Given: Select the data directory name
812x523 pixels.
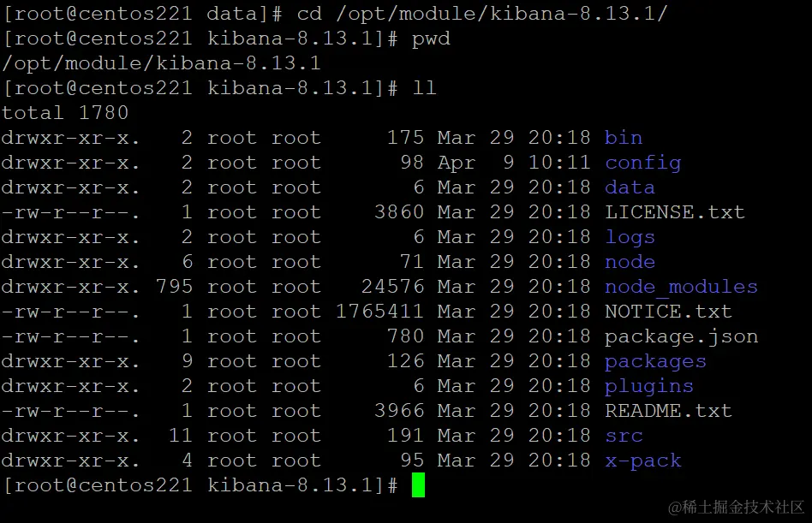Looking at the screenshot, I should pos(630,187).
